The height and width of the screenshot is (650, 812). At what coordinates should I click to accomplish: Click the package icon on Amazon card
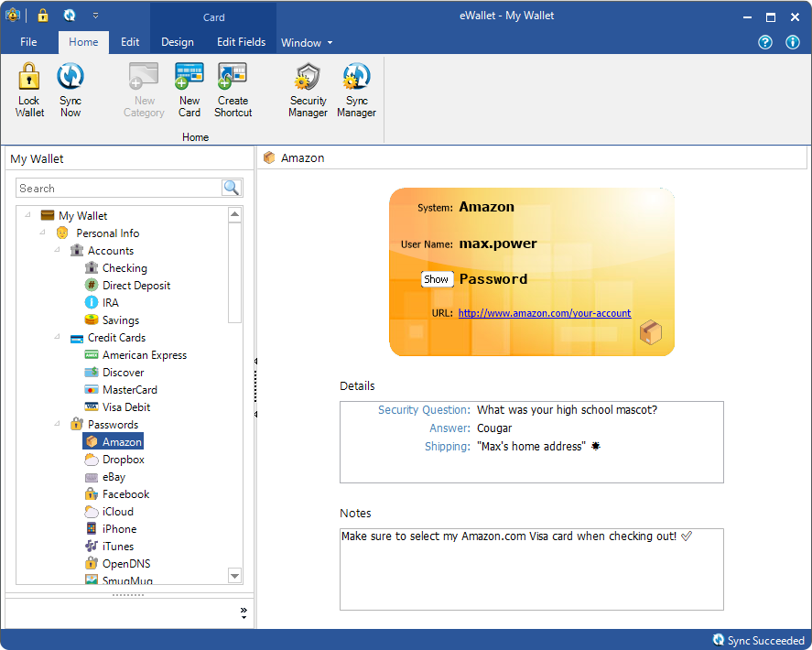pyautogui.click(x=651, y=332)
